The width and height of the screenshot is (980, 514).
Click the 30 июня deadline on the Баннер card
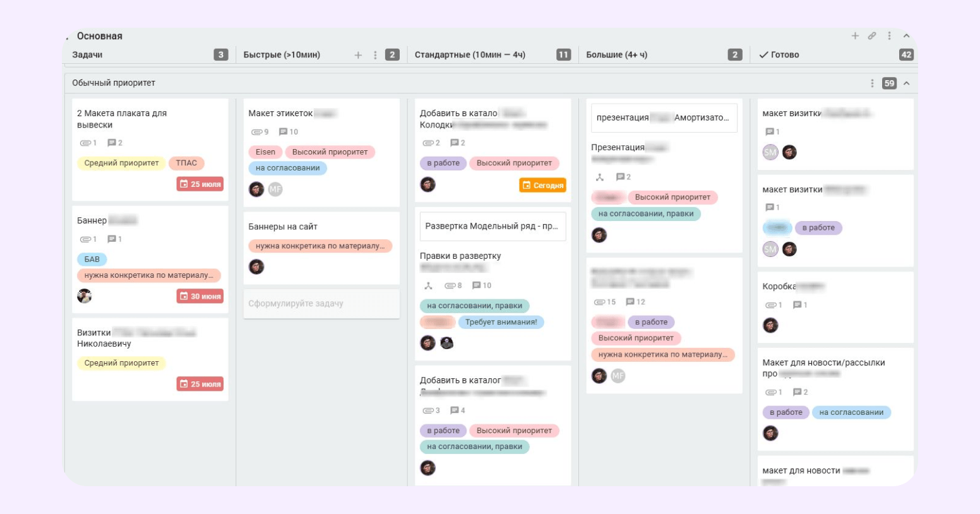(x=200, y=296)
